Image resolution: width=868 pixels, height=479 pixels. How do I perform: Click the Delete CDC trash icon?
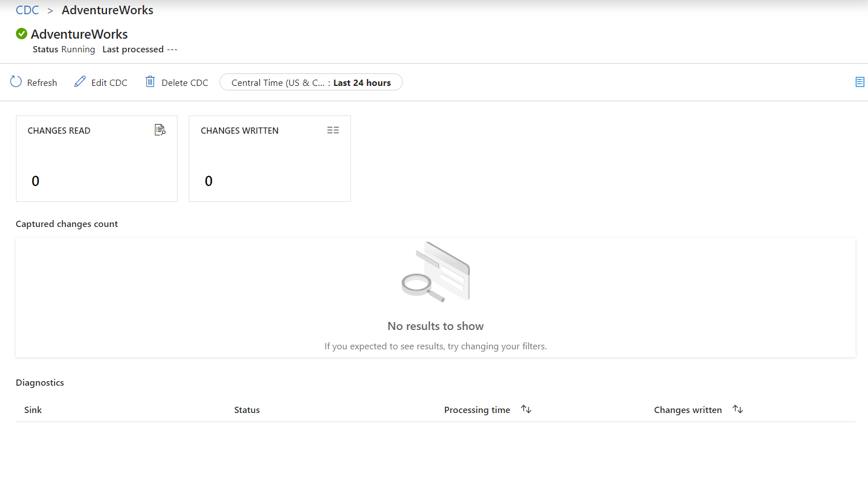tap(150, 82)
